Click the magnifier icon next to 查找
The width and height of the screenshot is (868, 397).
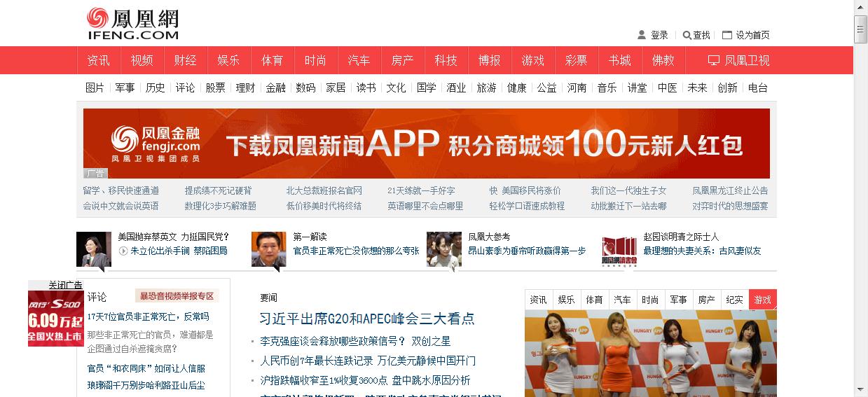[687, 35]
